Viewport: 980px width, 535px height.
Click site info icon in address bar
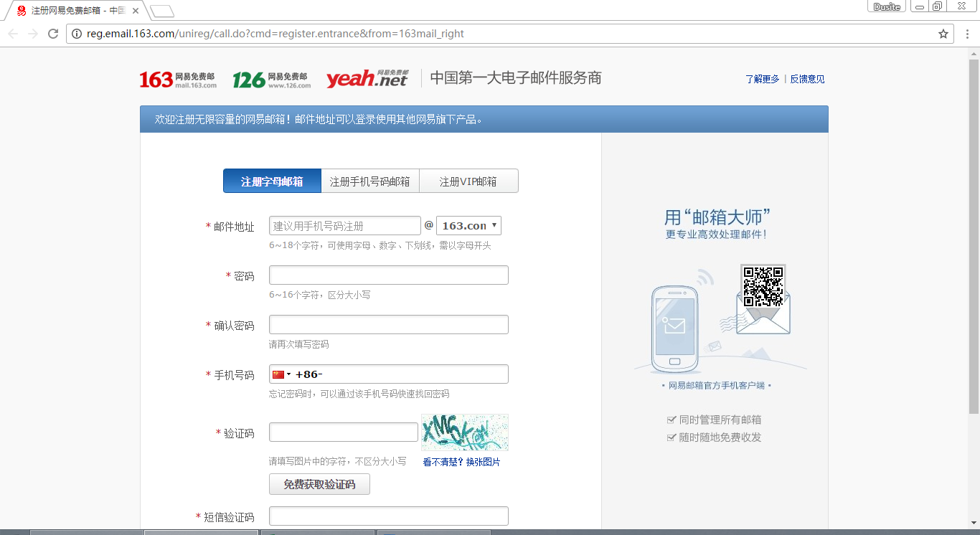77,34
